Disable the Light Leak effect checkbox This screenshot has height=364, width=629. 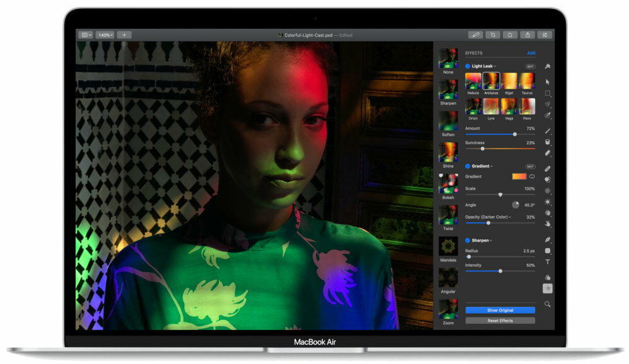click(468, 66)
